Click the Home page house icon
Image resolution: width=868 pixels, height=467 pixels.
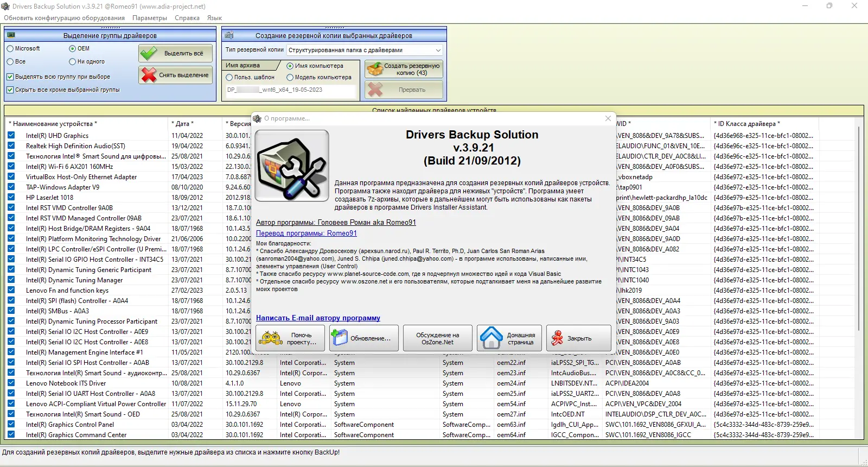click(x=492, y=338)
